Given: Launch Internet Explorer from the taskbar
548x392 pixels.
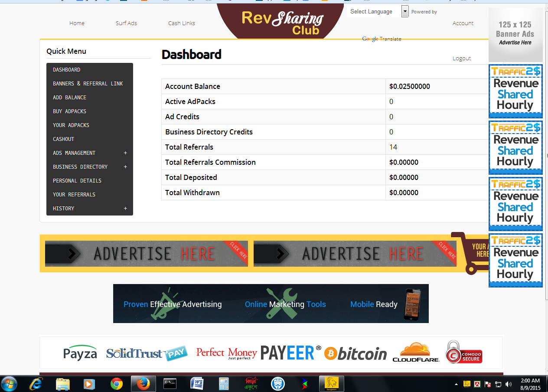Looking at the screenshot, I should (x=36, y=384).
